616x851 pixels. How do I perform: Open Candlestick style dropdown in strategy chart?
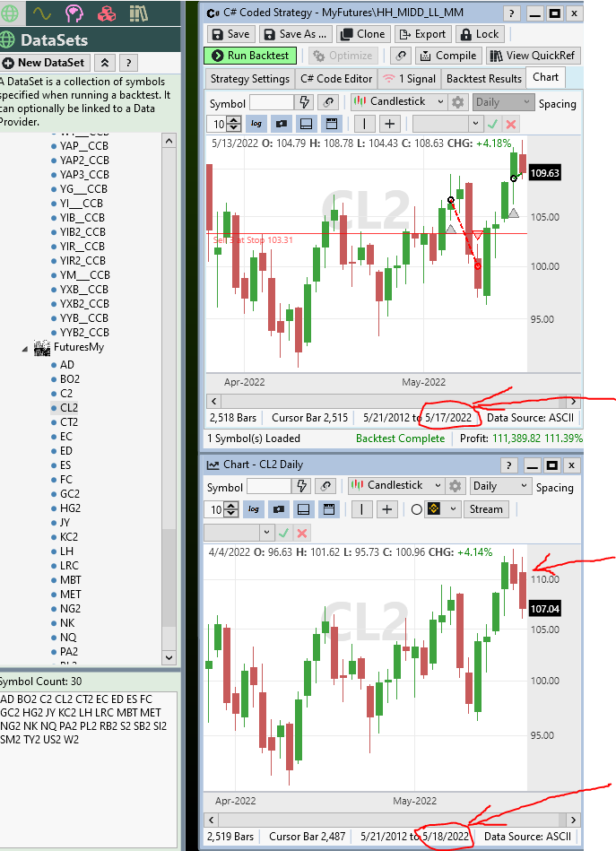click(399, 102)
